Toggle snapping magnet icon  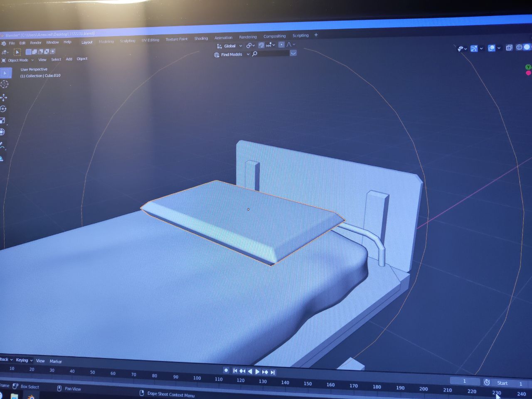point(261,45)
